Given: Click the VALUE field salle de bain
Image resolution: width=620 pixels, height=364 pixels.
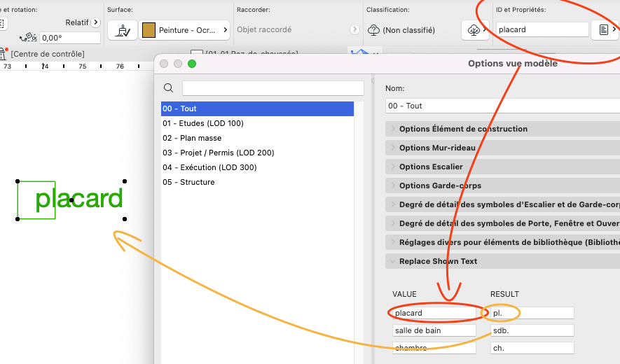Looking at the screenshot, I should click(x=434, y=330).
